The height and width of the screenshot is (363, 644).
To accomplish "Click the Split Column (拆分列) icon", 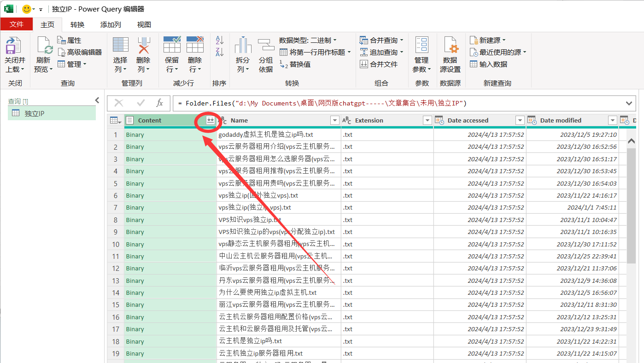I will [243, 46].
